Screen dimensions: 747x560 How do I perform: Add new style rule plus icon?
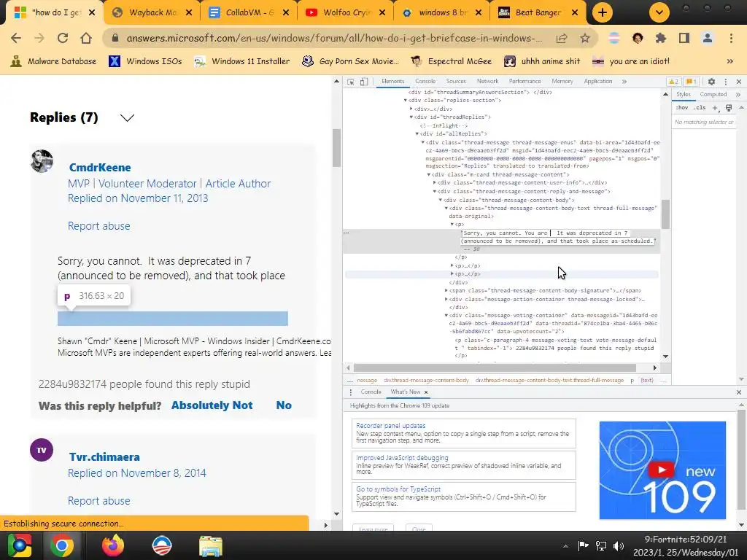[x=715, y=108]
